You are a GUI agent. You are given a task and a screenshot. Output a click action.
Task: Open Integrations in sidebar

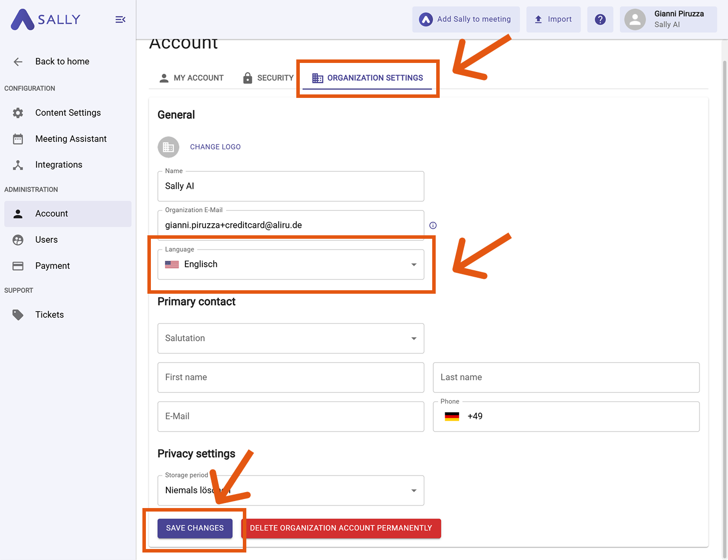pyautogui.click(x=68, y=165)
